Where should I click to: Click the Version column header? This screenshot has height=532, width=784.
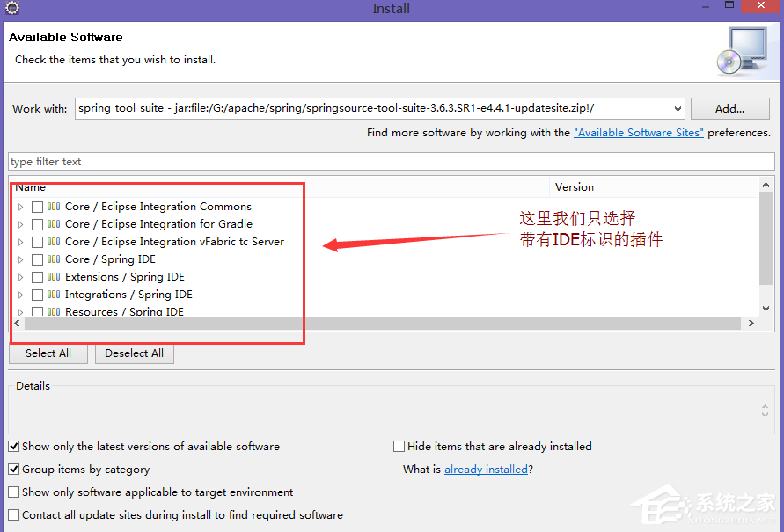574,186
